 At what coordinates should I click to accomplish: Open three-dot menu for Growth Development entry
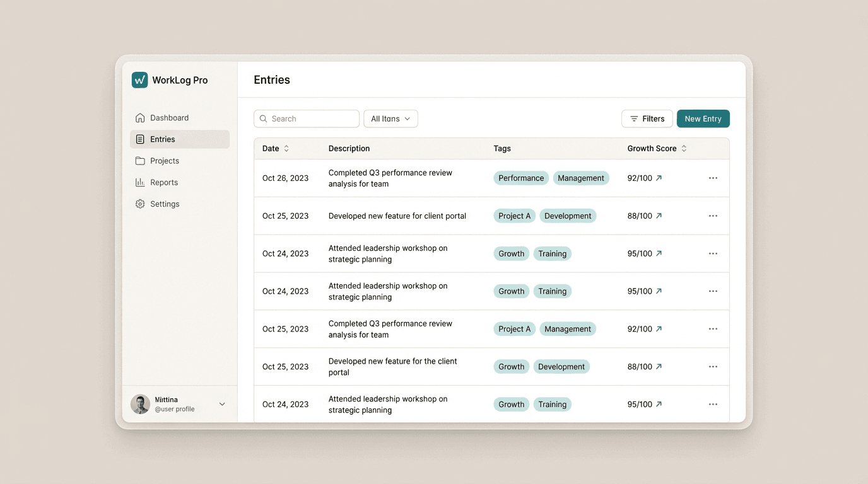pyautogui.click(x=713, y=367)
